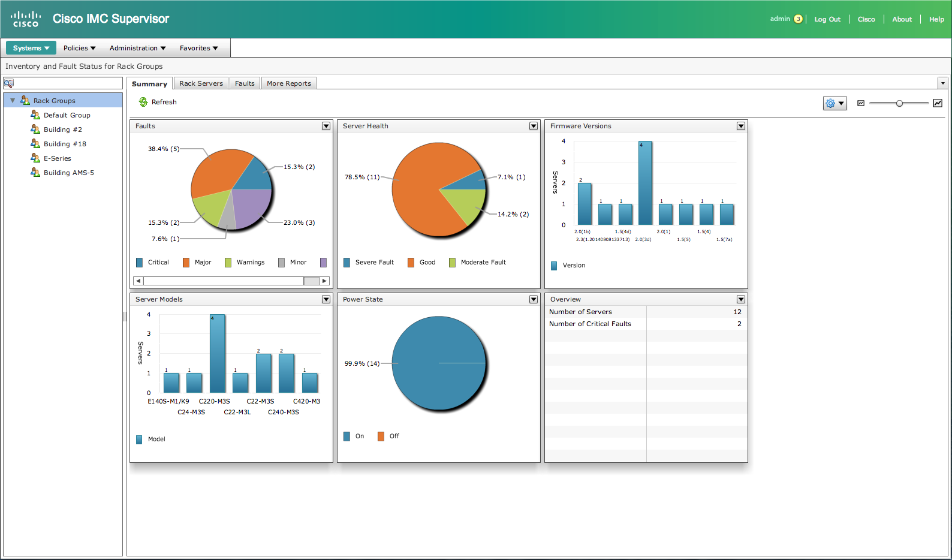Click the Severe Fault legend swatch

(x=347, y=262)
